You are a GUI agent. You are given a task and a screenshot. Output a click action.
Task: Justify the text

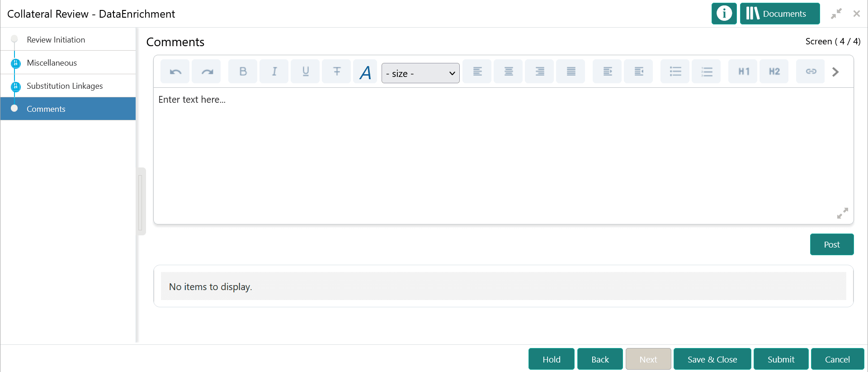pyautogui.click(x=571, y=72)
